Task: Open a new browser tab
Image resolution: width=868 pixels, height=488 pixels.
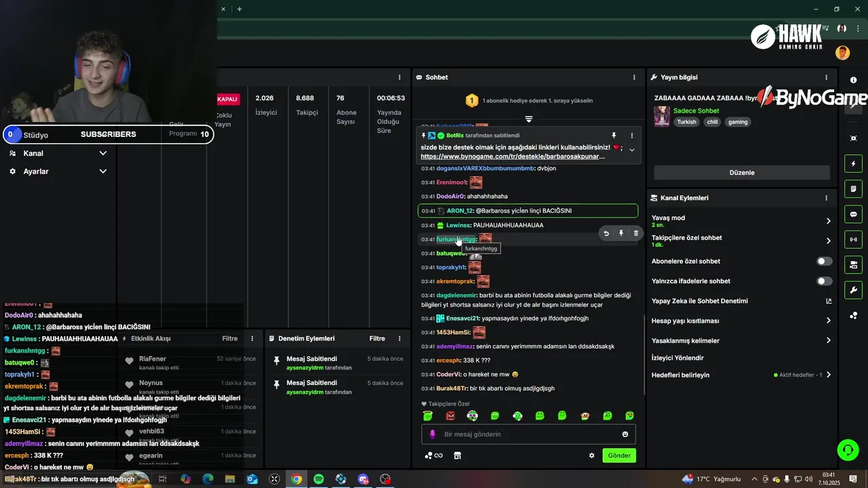Action: pos(239,9)
